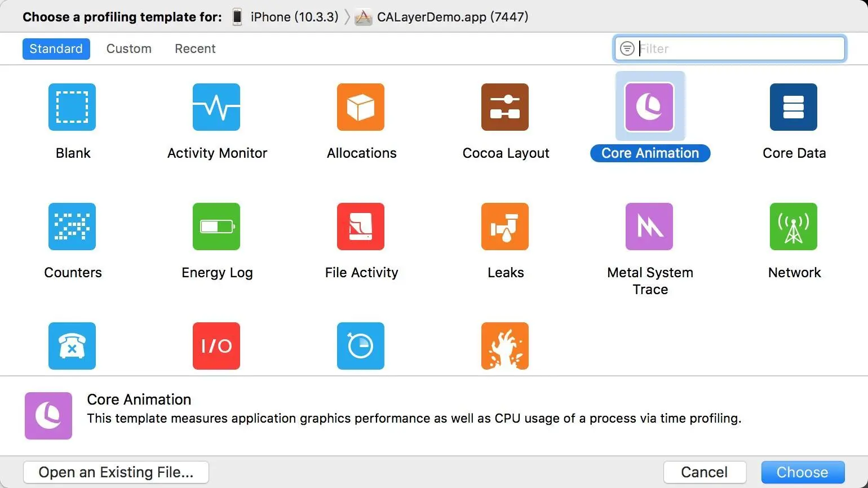The height and width of the screenshot is (488, 868).
Task: Pick the Cocoa Layout template icon
Action: 505,107
